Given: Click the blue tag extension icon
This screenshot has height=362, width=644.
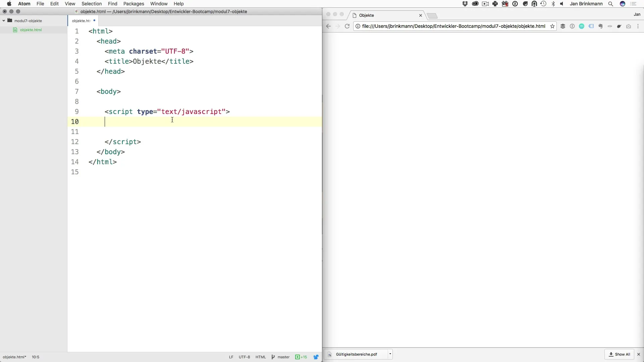Looking at the screenshot, I should (591, 26).
